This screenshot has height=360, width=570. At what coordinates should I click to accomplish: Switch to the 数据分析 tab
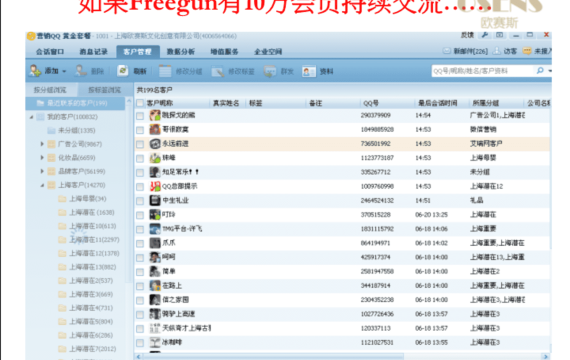pos(181,52)
